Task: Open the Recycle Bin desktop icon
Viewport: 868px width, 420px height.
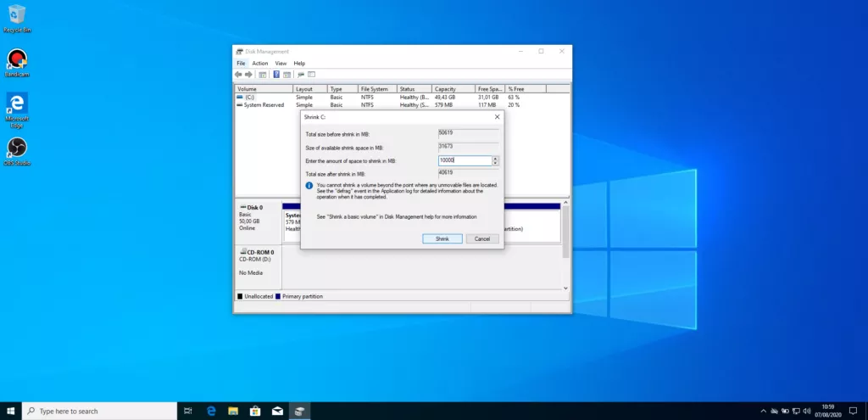Action: [16, 14]
